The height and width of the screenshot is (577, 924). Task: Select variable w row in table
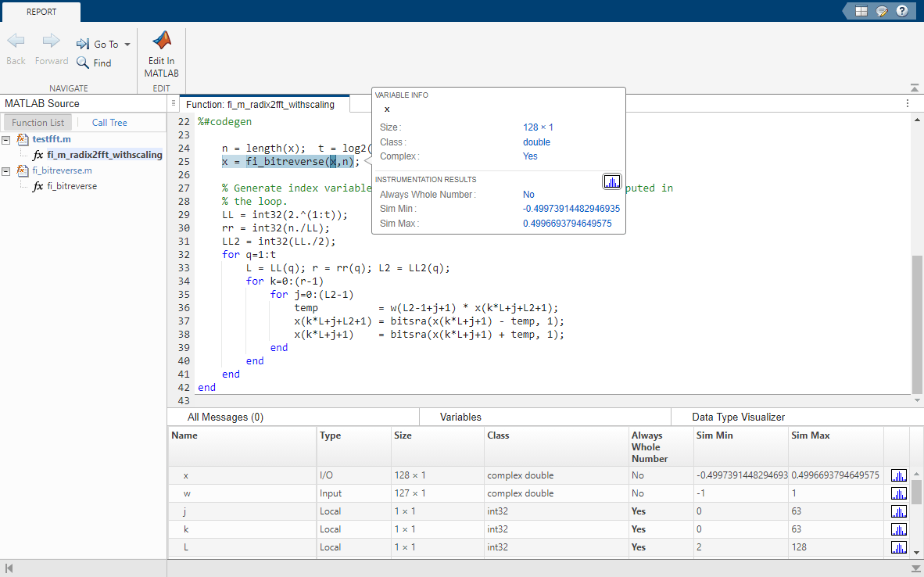click(x=540, y=493)
